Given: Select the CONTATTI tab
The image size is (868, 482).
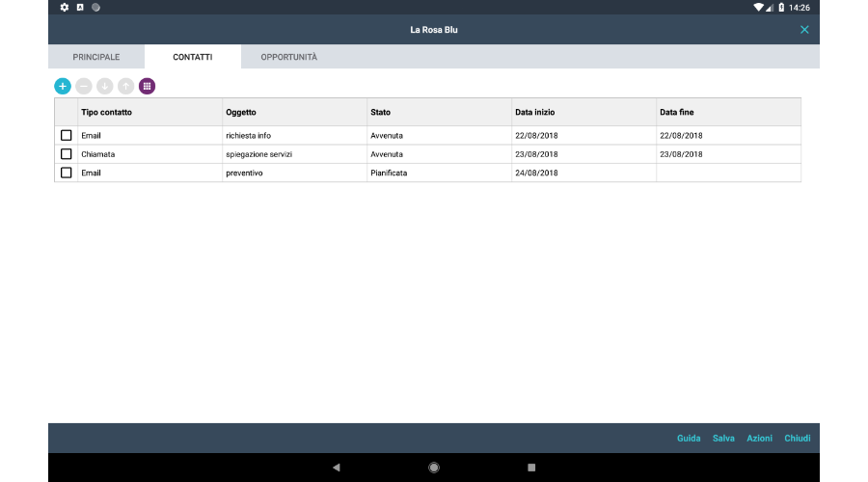Looking at the screenshot, I should [x=193, y=57].
